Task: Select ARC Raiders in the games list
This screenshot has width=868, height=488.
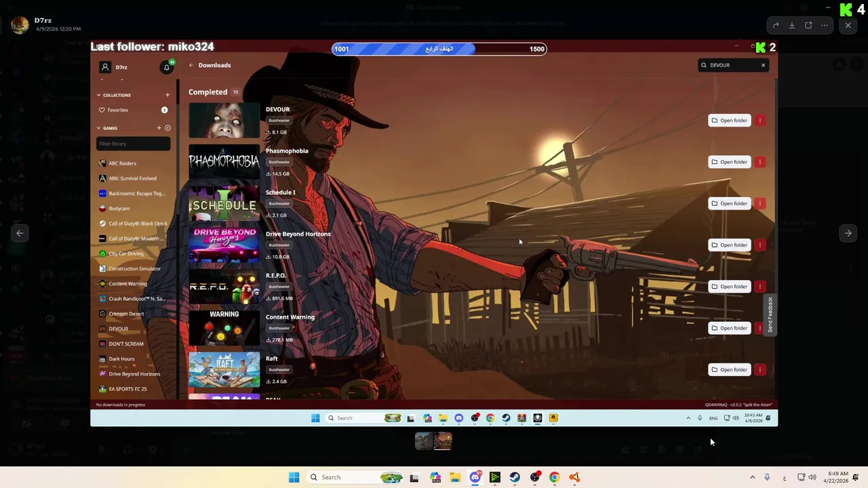Action: tap(122, 163)
